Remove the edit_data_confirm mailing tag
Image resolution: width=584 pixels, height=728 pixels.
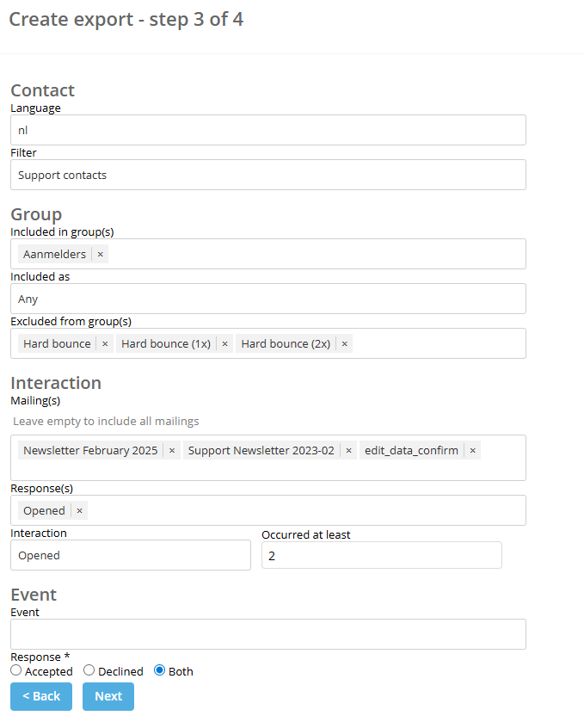click(x=472, y=449)
